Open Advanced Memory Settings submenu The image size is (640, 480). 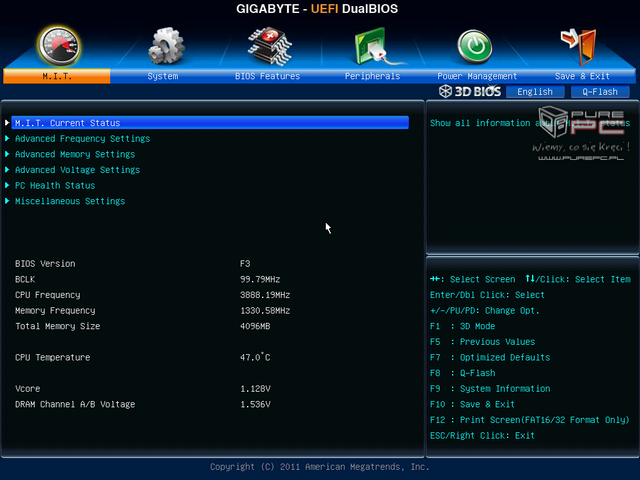pos(75,154)
